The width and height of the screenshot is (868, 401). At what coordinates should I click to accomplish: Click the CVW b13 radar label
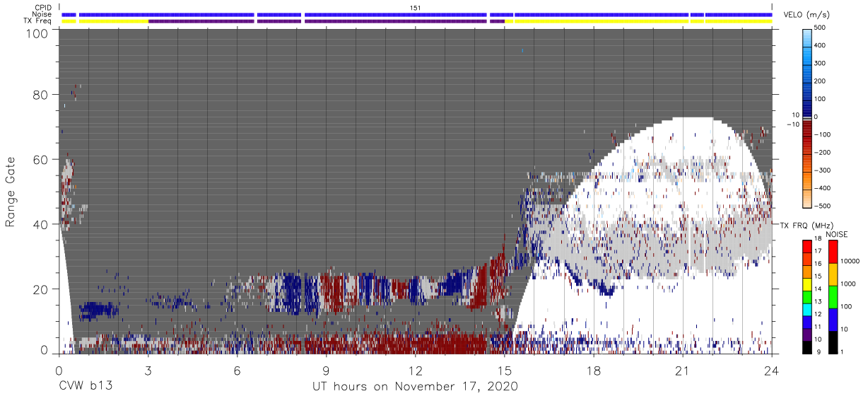coord(86,386)
